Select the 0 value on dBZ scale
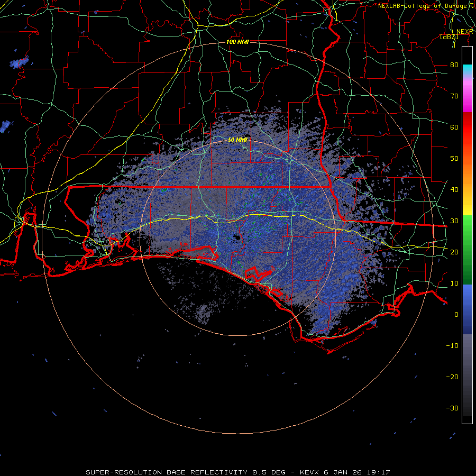 tap(456, 315)
